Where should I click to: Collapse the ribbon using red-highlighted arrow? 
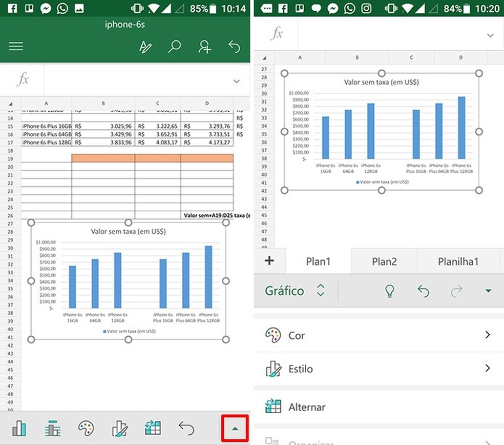(x=235, y=427)
